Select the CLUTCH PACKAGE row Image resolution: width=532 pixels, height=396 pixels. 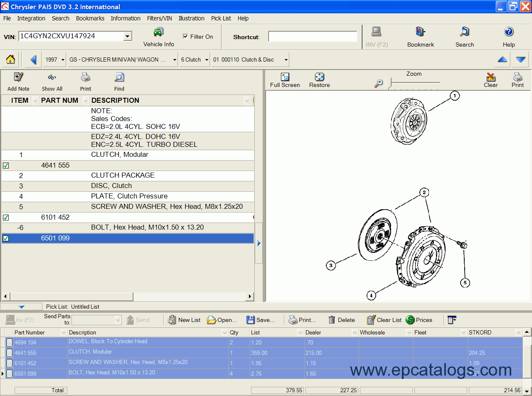(x=128, y=176)
